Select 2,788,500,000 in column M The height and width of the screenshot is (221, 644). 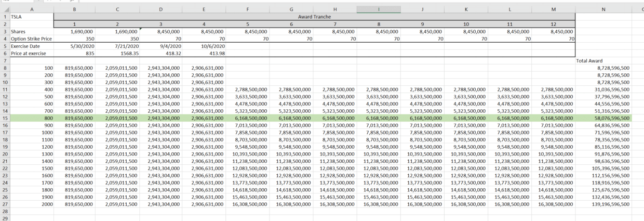click(553, 89)
